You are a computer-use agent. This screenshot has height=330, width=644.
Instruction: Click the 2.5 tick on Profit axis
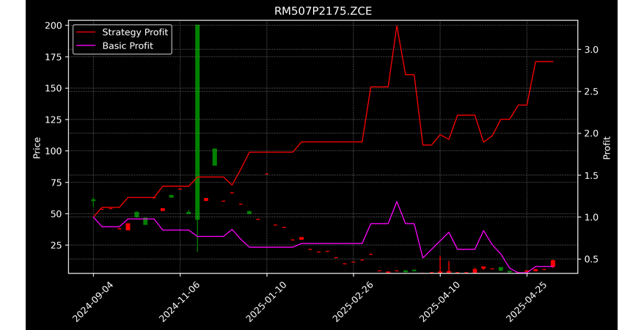[590, 92]
